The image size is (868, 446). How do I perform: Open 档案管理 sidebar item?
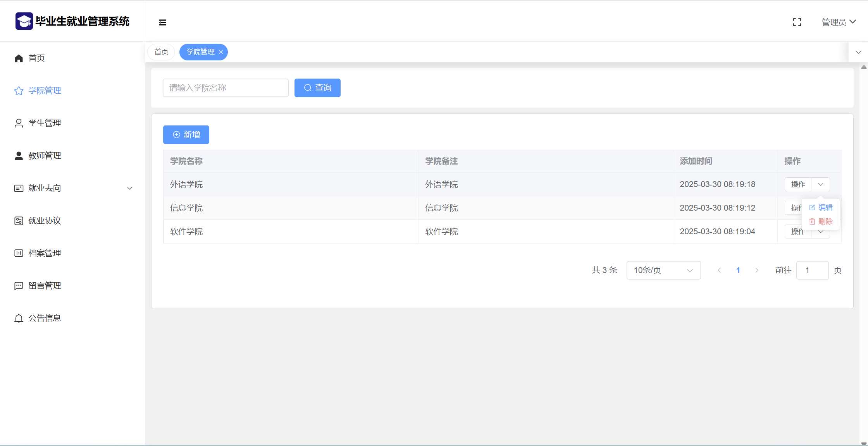click(x=45, y=253)
